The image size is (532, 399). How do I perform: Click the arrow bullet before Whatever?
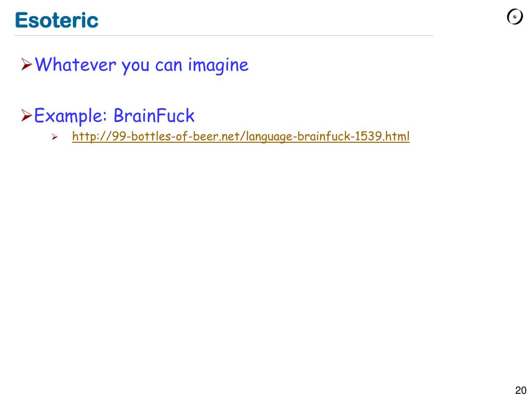pos(26,64)
